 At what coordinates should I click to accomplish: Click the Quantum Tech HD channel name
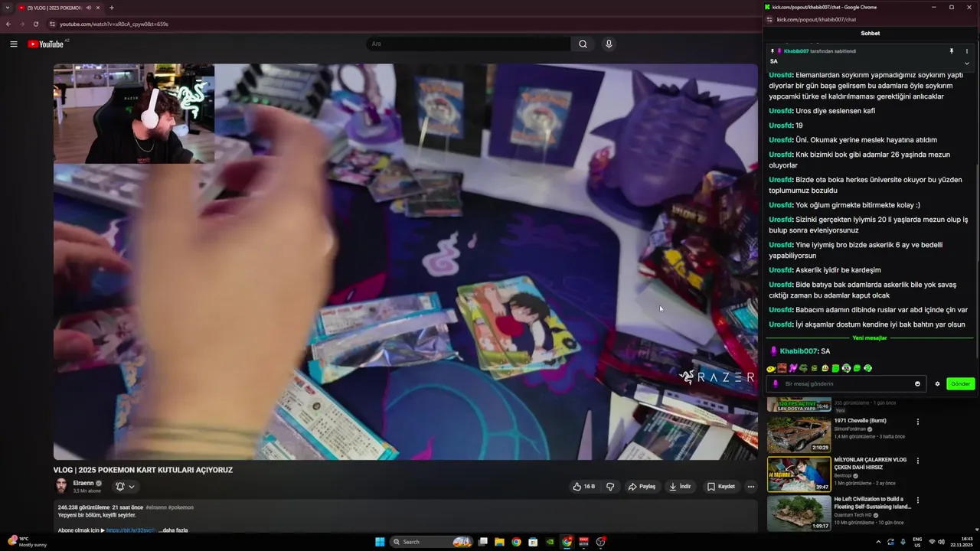pos(853,515)
